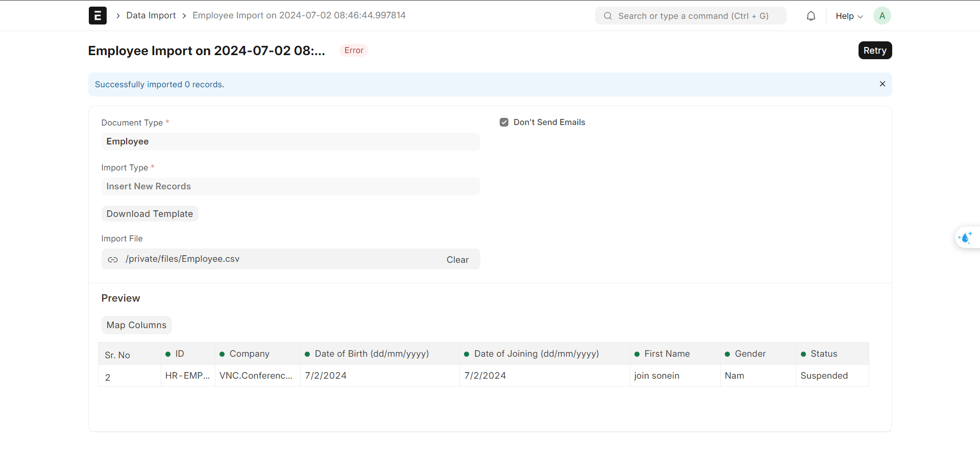Select the 'Suspended' status cell
Screen dimensions: 980x469
pyautogui.click(x=832, y=376)
